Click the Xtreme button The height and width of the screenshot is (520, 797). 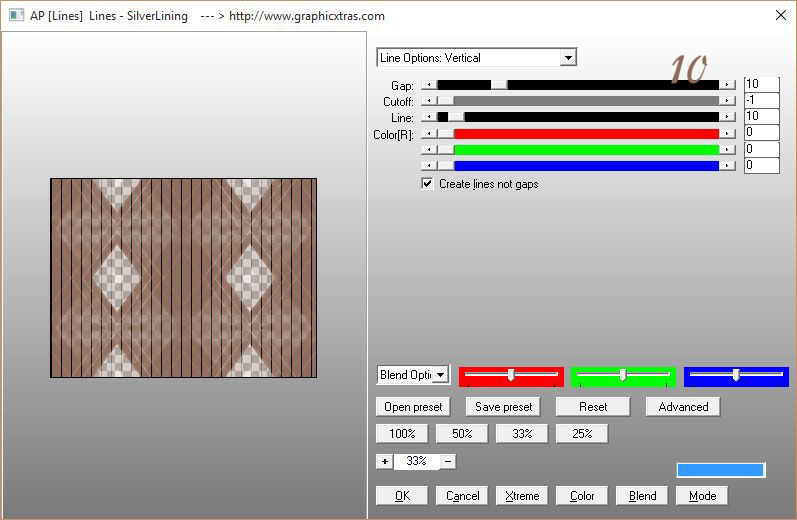522,496
